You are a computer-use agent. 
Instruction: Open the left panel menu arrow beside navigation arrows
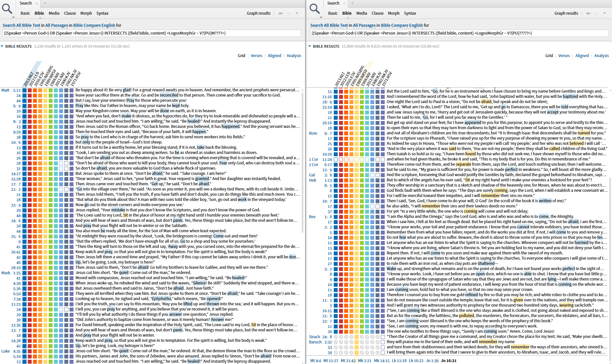point(297,13)
